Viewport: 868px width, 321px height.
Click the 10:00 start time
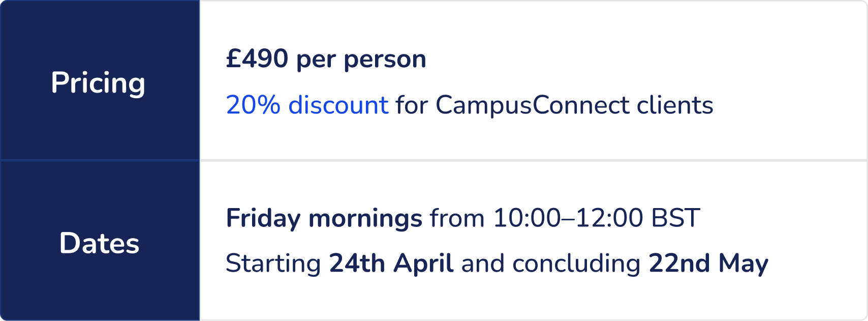526,218
